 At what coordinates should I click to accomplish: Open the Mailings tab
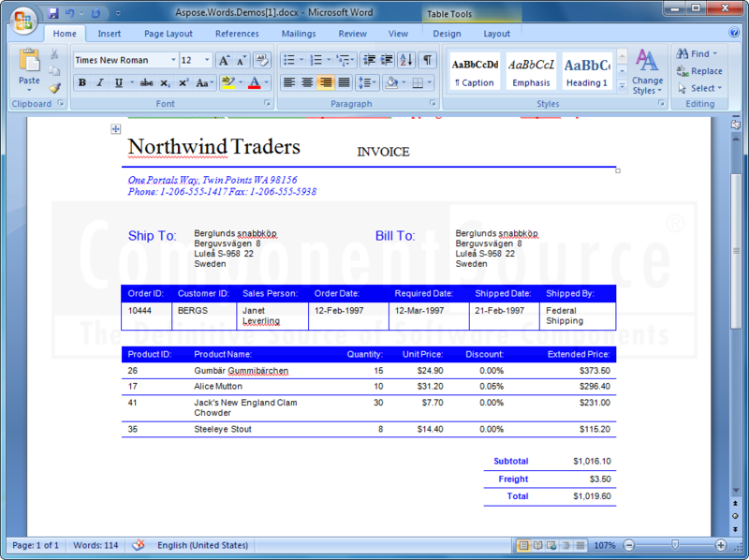[x=299, y=34]
